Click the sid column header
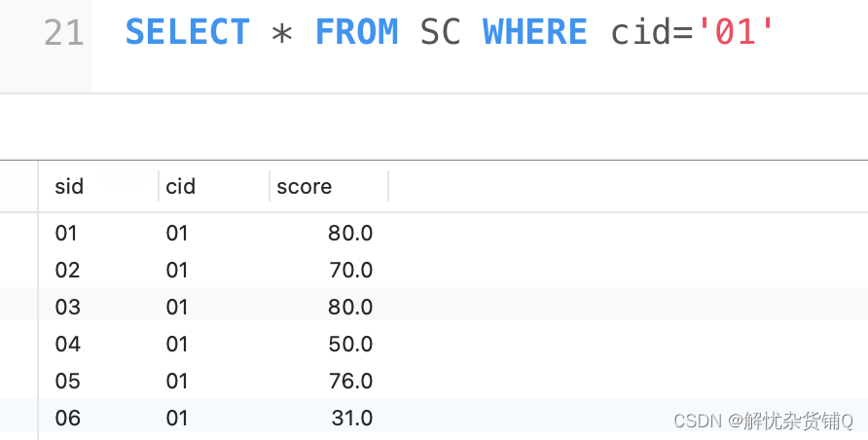This screenshot has width=868, height=440. [x=69, y=186]
